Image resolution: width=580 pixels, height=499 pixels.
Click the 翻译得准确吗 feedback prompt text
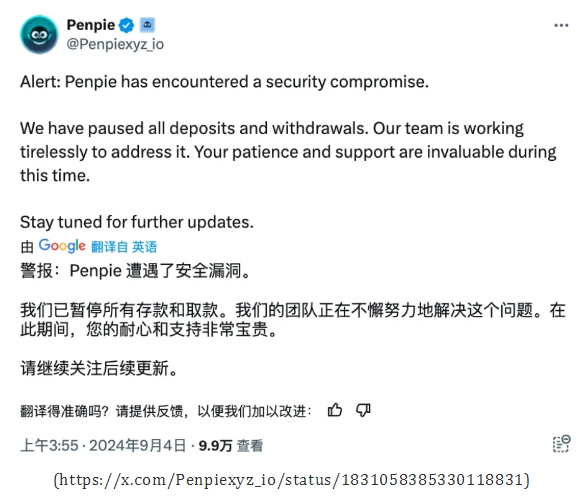[166, 411]
